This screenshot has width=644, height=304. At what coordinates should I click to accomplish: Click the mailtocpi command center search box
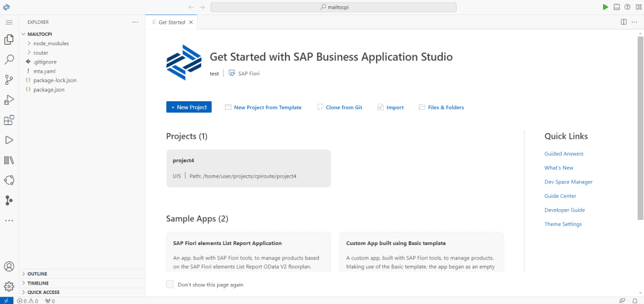pos(333,7)
